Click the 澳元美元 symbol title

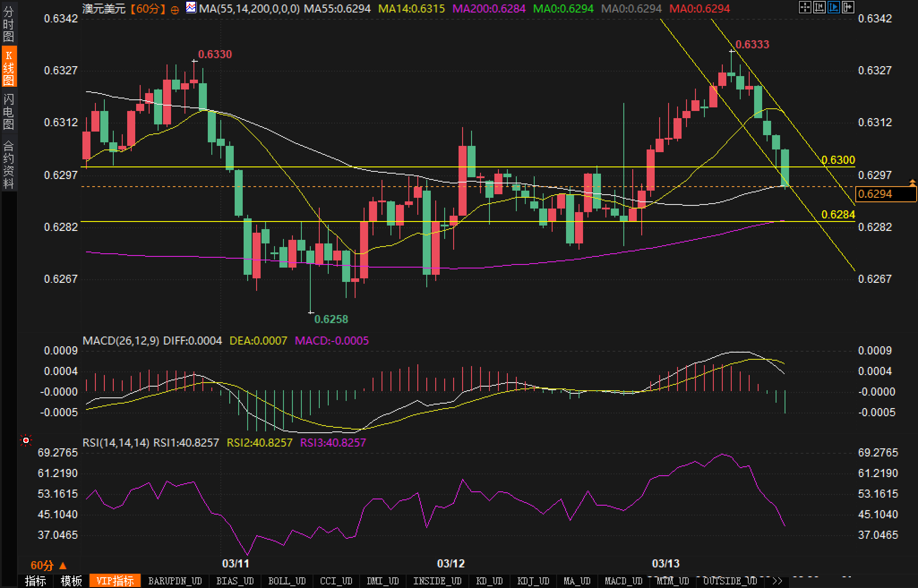click(x=104, y=9)
